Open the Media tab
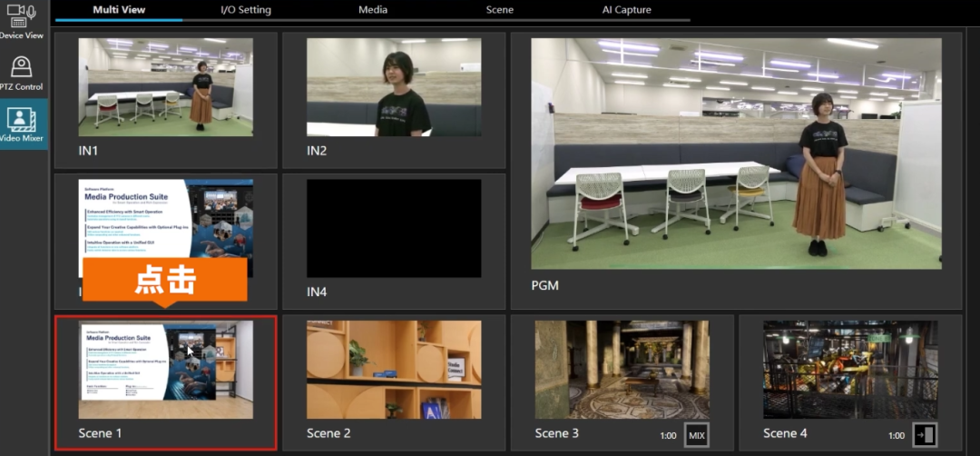 pos(373,10)
